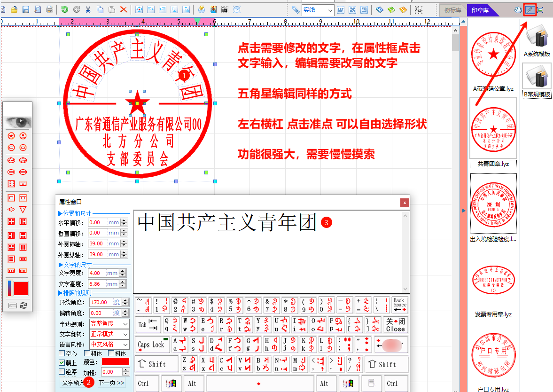Click the refresh arrows icon in the palette

point(23,306)
